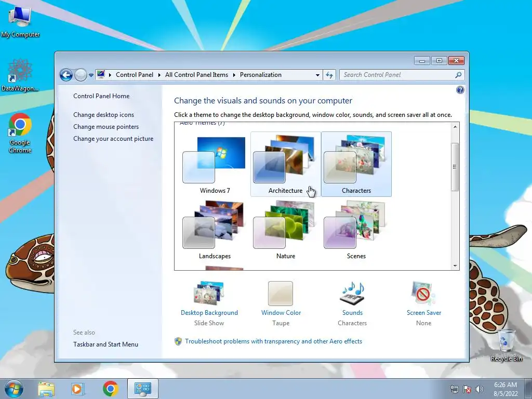Click the Desktop Background link text

pos(209,313)
